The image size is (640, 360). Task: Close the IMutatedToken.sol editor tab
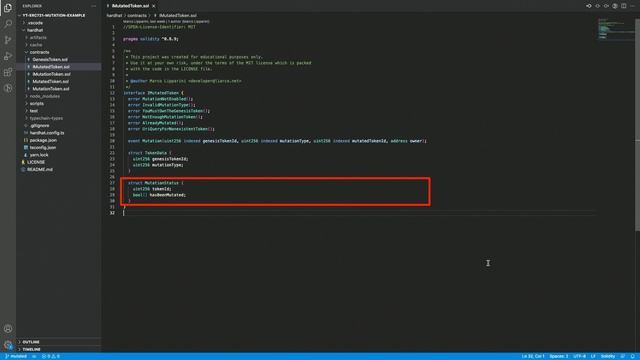pos(153,6)
